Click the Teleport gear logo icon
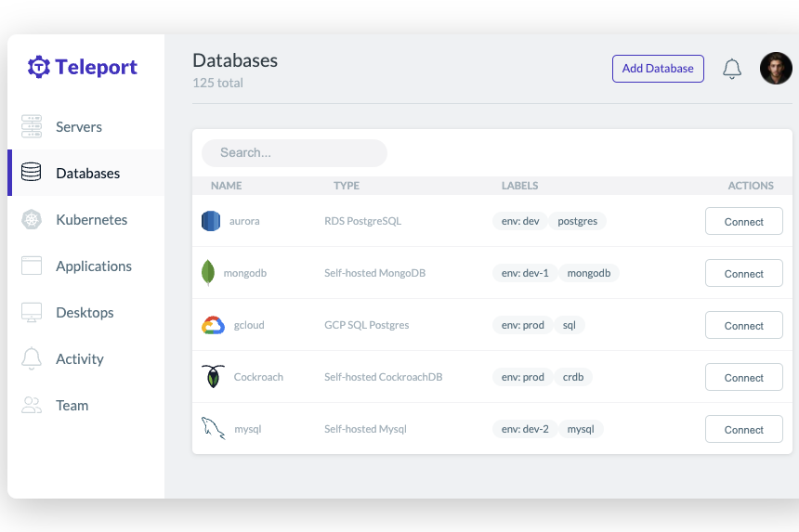 [x=39, y=67]
